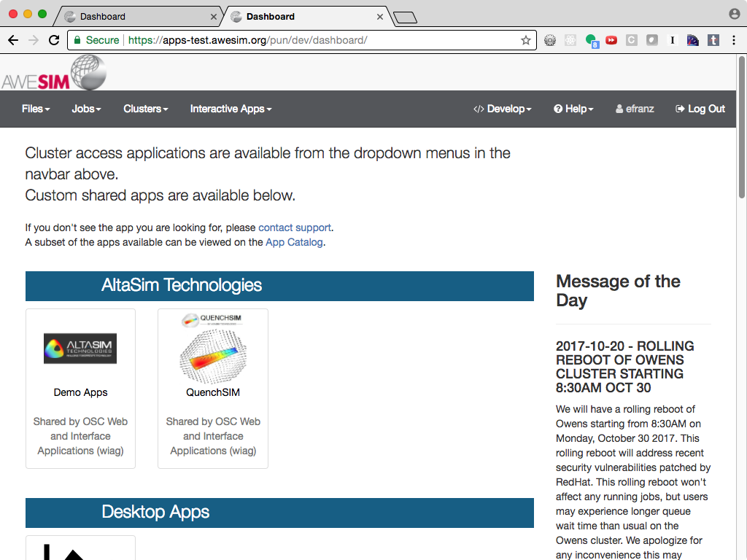Bookmark the page with the star icon
The width and height of the screenshot is (747, 560).
pyautogui.click(x=525, y=40)
